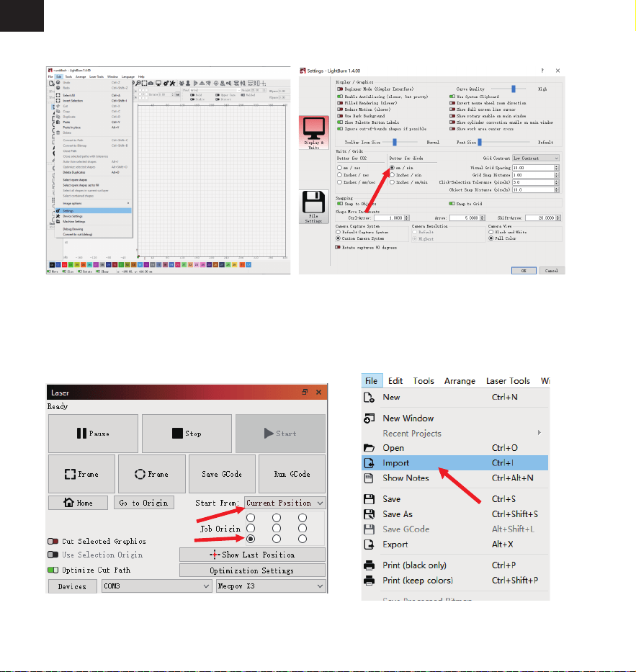Toggle Beginner Mode switch
Viewport: 636px width, 672px height.
[x=340, y=89]
